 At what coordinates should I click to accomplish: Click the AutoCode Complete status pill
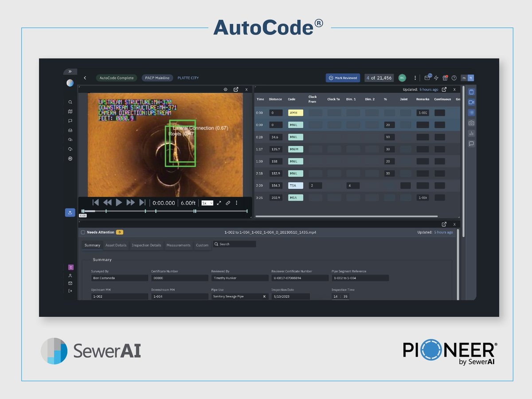click(117, 78)
